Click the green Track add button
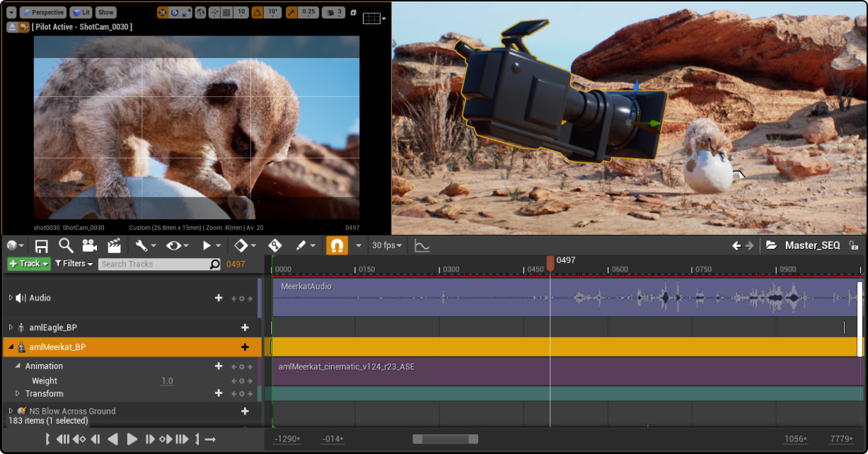 (29, 264)
